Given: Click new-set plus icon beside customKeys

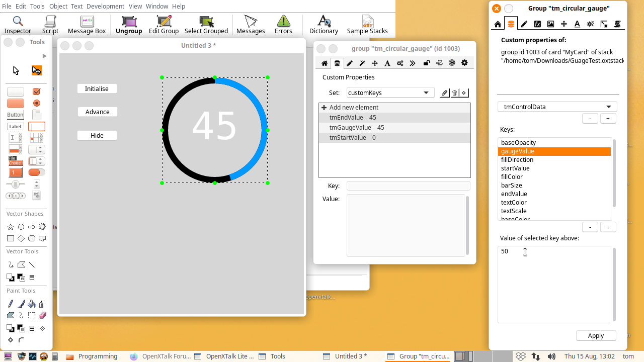Looking at the screenshot, I should pyautogui.click(x=464, y=93).
